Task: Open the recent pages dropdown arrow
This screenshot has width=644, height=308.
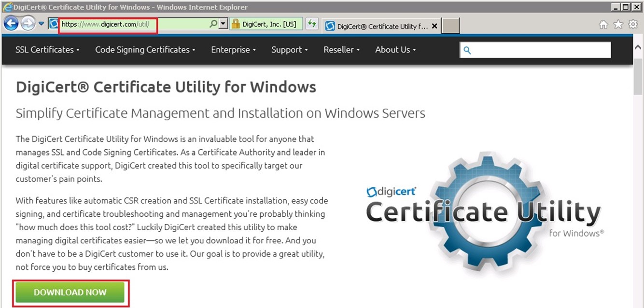Action: point(42,23)
